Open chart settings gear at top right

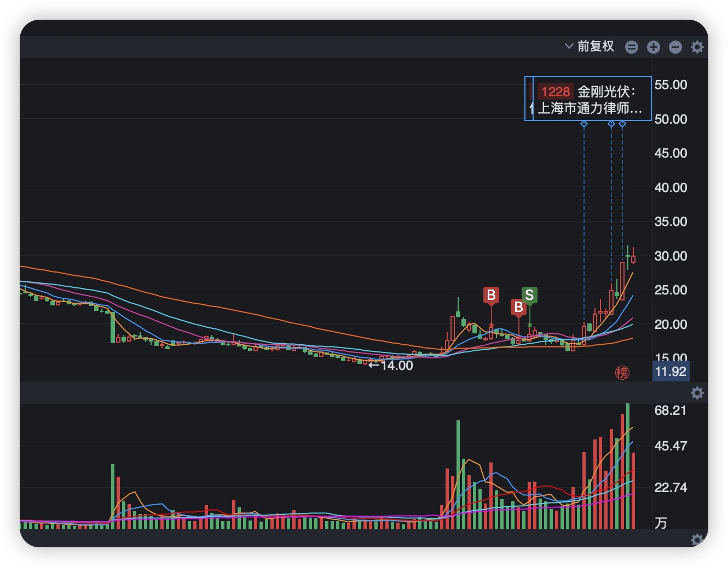pyautogui.click(x=697, y=47)
